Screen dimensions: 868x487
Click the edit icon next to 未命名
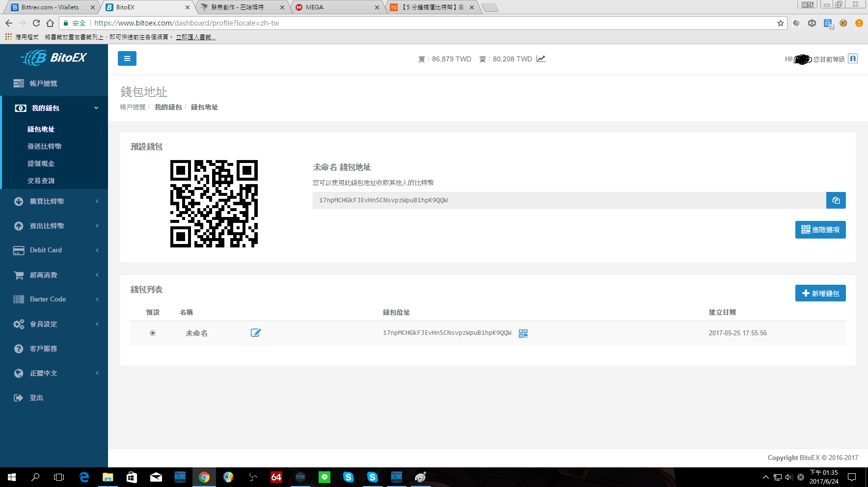coord(256,333)
